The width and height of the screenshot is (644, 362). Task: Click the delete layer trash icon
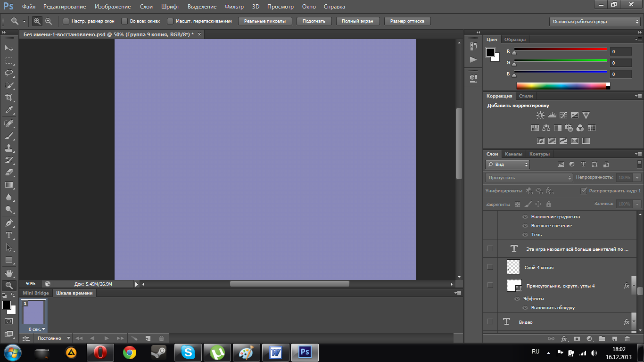627,338
